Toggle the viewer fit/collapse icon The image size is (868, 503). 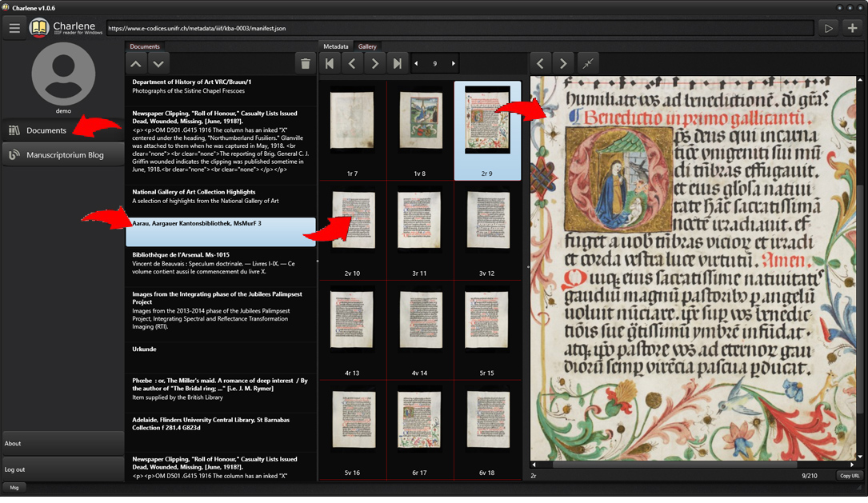tap(588, 64)
